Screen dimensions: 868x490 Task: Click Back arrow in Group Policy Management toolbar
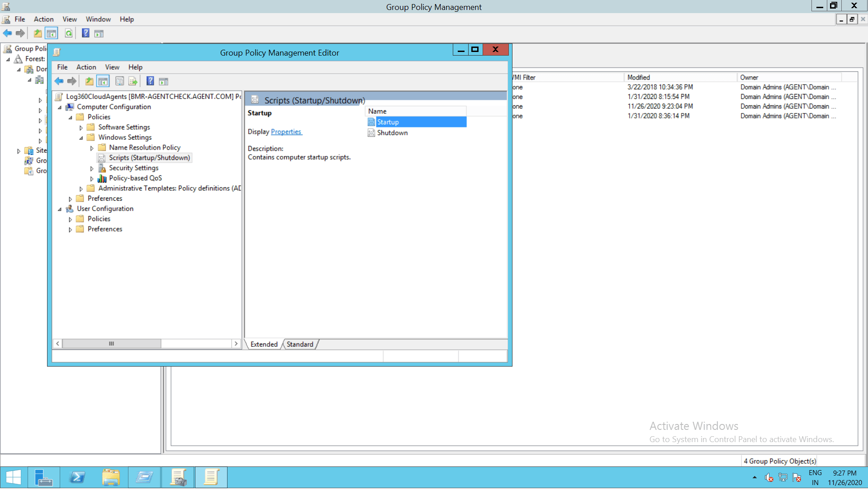coord(8,33)
